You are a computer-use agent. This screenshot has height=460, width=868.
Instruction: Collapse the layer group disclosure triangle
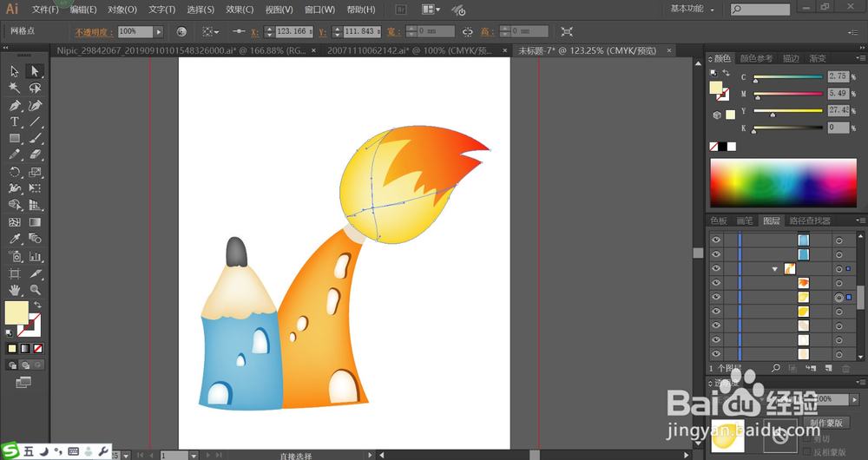coord(774,269)
